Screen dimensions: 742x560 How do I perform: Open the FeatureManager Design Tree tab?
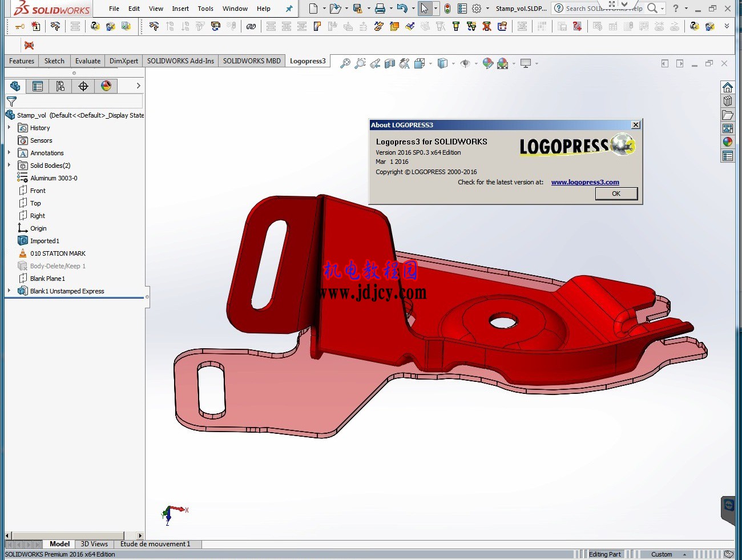point(15,86)
